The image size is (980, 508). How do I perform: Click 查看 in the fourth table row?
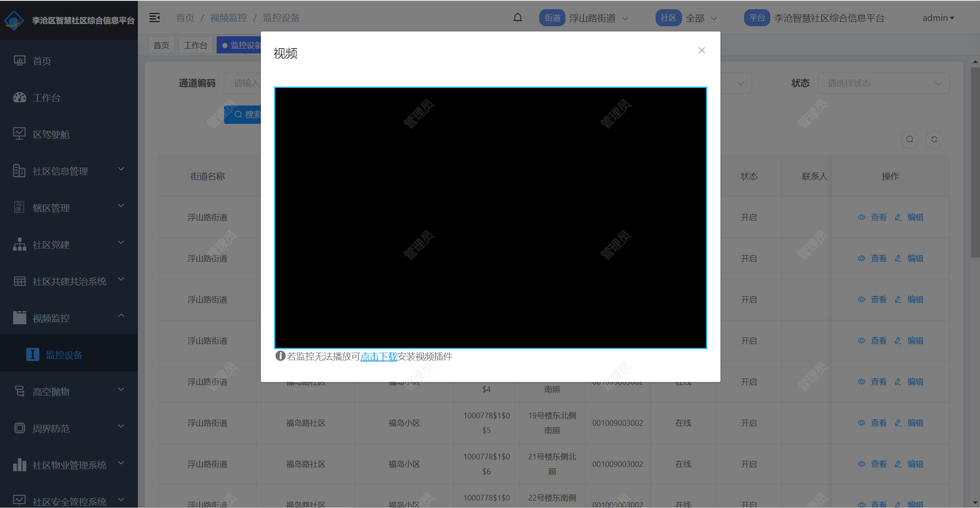872,341
